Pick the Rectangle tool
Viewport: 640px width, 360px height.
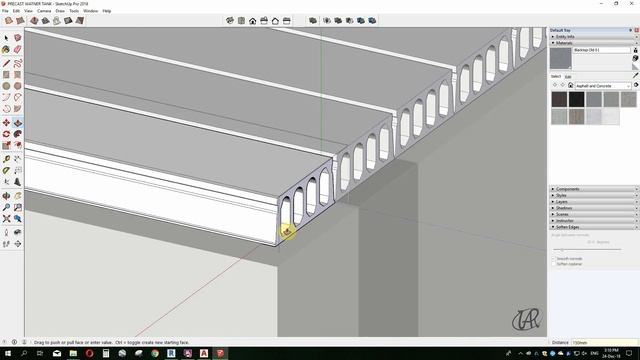click(6, 75)
